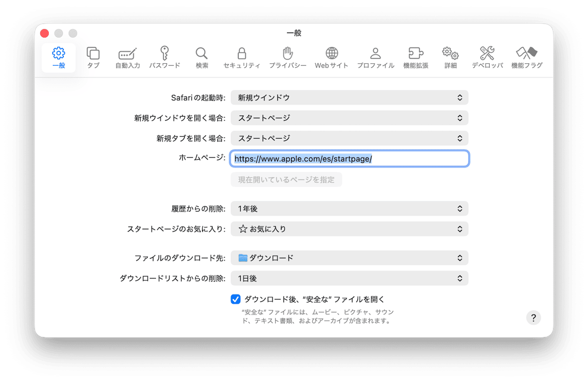Screen dimensions: 588x383
Task: Expand the 履歴からの削除 dropdown
Action: pyautogui.click(x=350, y=209)
